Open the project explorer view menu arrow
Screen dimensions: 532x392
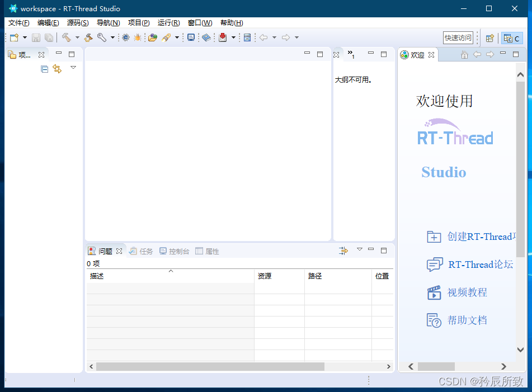pos(73,68)
